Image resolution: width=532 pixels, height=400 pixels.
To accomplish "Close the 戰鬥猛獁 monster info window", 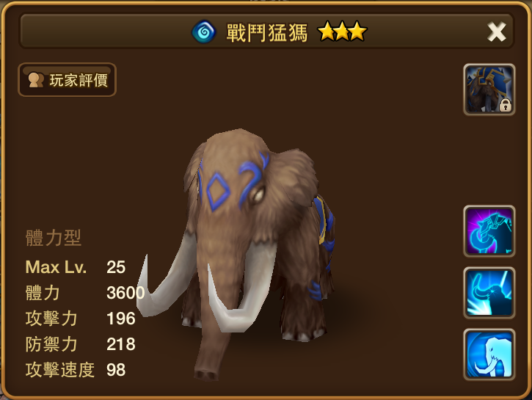I will 496,32.
